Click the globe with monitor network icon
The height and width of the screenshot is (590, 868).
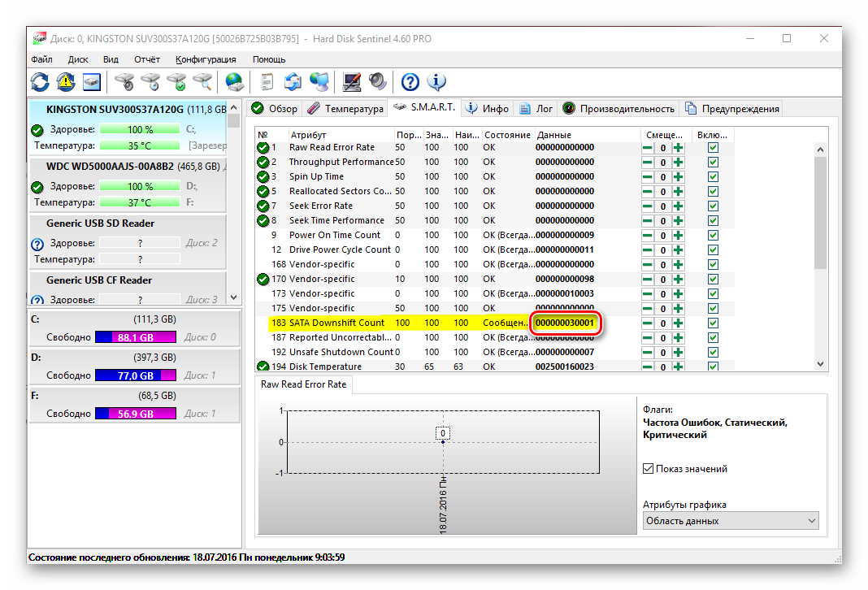coord(319,82)
